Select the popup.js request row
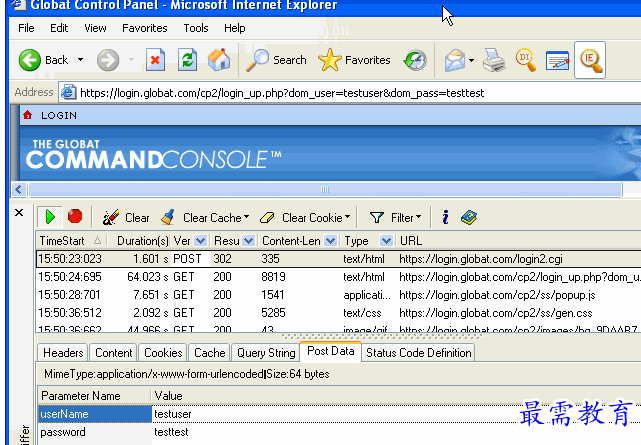Screen dimensions: 641x445 click(338, 295)
